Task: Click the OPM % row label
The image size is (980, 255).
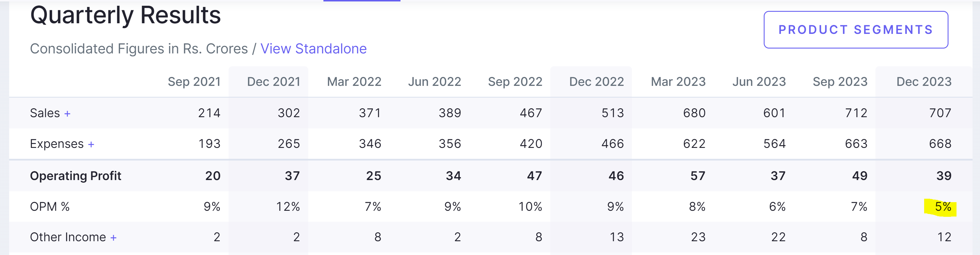Action: [x=50, y=206]
